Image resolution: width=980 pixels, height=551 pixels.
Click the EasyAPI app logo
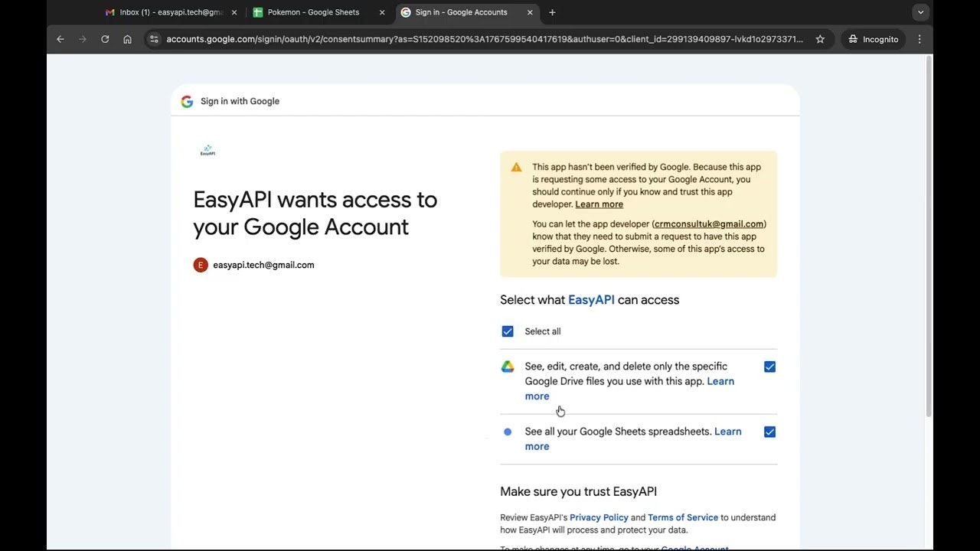(x=207, y=151)
